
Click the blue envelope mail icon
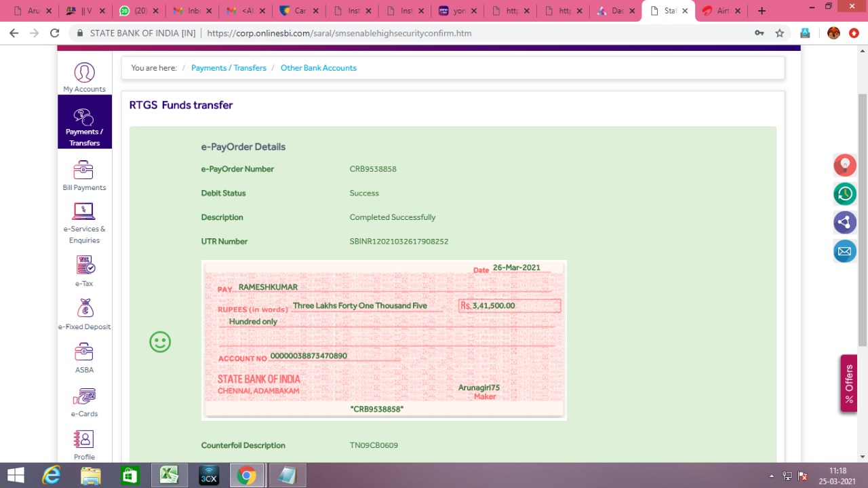coord(845,251)
